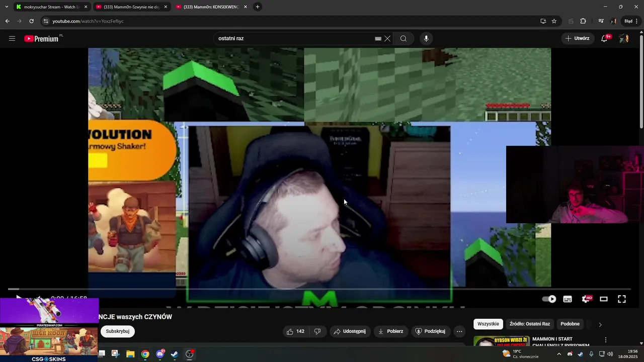Go back to previous page
The image size is (644, 362).
tap(7, 21)
